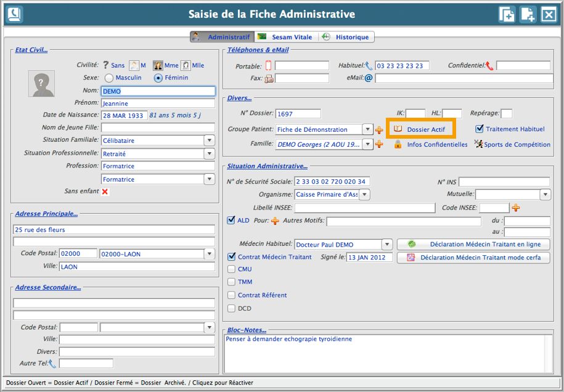Viewport: 564px width, 392px height.
Task: Select civility Sans question mark icon
Action: tap(106, 65)
